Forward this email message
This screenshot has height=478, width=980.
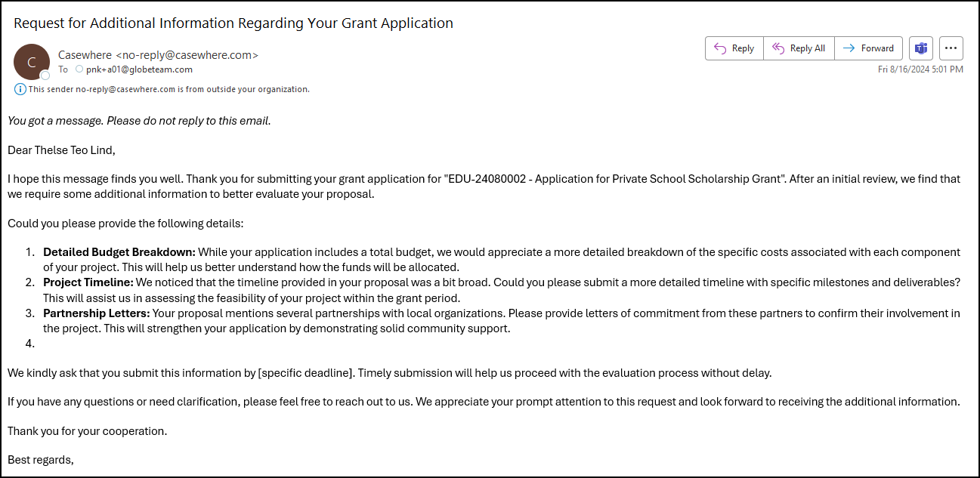click(x=868, y=48)
